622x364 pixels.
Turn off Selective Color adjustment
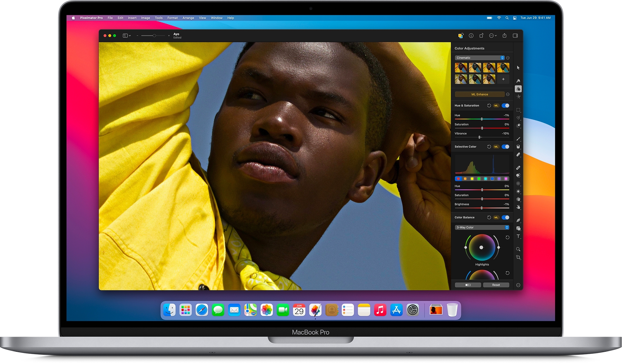(505, 147)
